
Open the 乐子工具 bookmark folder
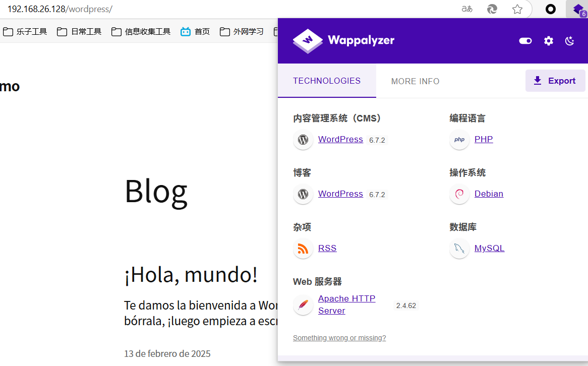click(x=25, y=31)
